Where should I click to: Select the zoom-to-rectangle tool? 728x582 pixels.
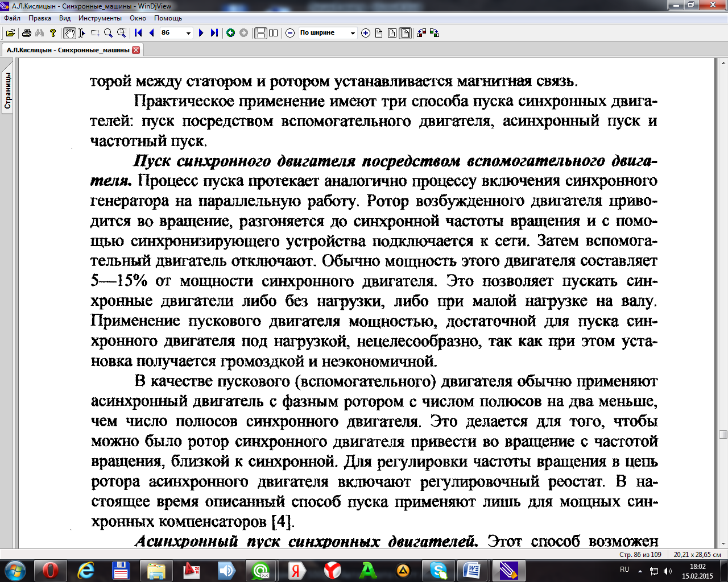pos(121,33)
